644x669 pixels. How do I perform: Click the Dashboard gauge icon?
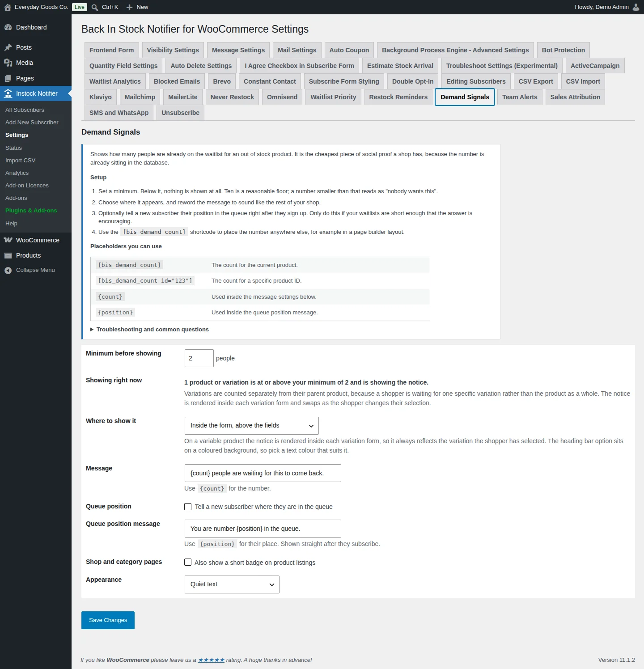point(8,27)
